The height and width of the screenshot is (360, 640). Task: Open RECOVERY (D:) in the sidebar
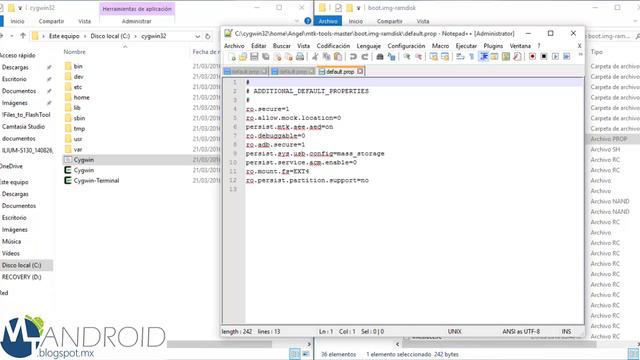pos(22,277)
